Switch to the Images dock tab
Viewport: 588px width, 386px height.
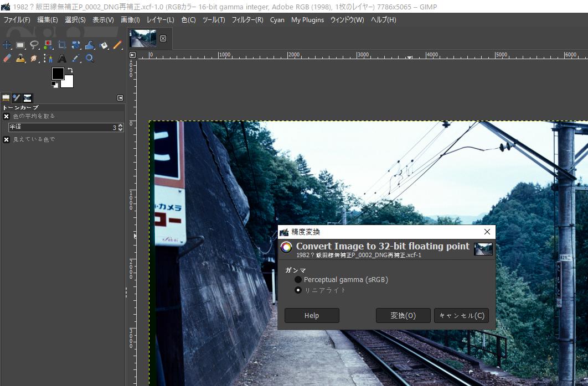(x=27, y=98)
